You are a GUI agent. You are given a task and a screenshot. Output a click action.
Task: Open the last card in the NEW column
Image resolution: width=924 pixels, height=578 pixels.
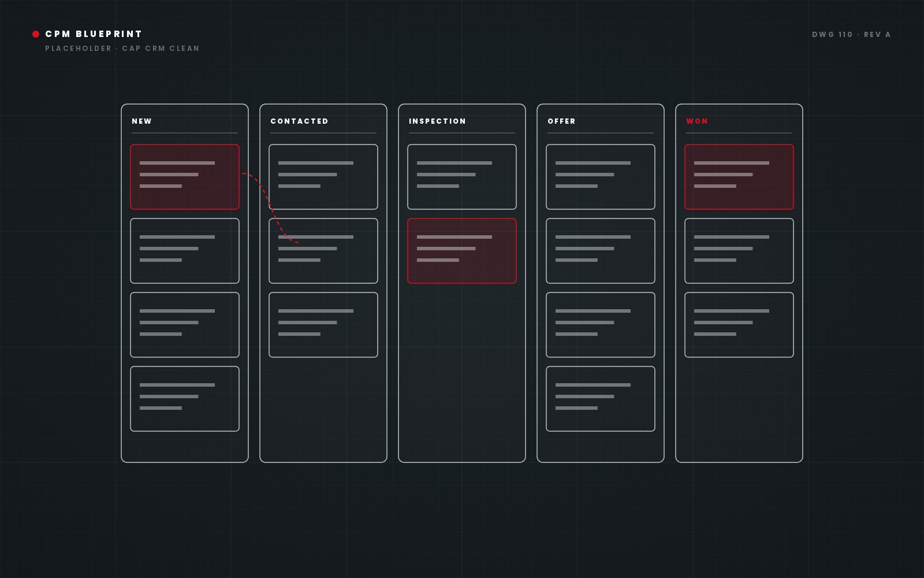(x=185, y=399)
